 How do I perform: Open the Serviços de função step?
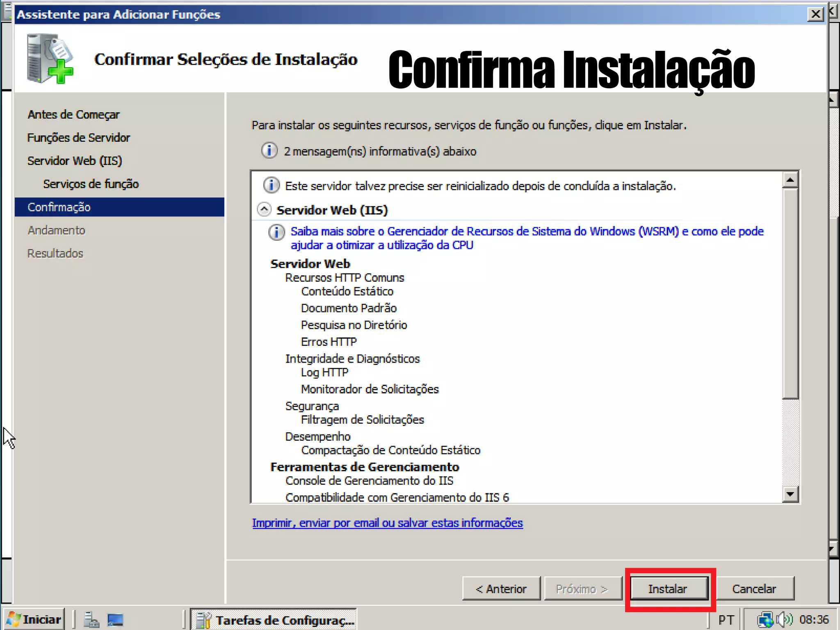(91, 184)
